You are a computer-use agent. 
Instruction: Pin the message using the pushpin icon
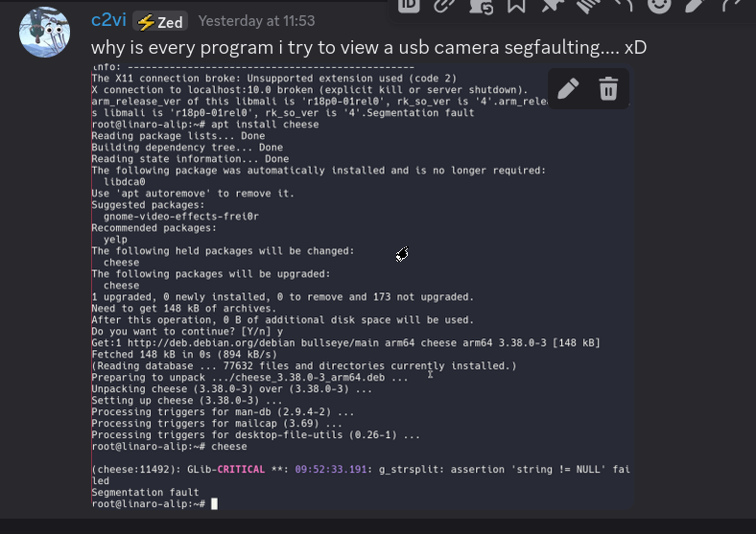(x=553, y=7)
